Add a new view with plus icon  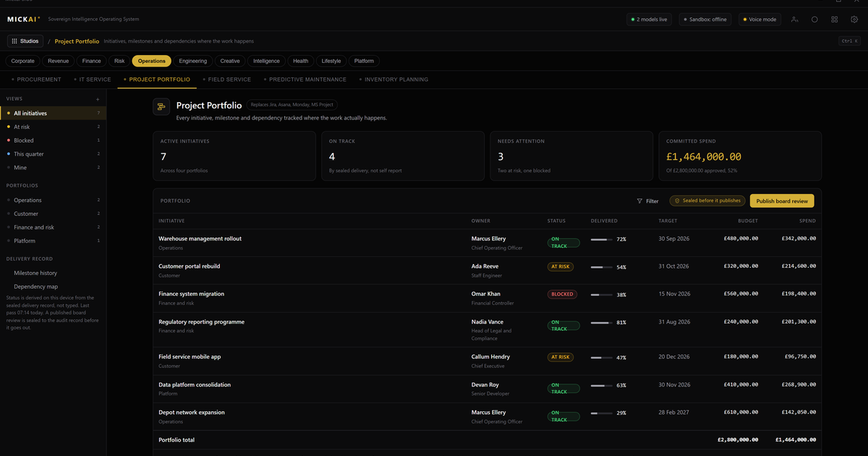click(98, 98)
